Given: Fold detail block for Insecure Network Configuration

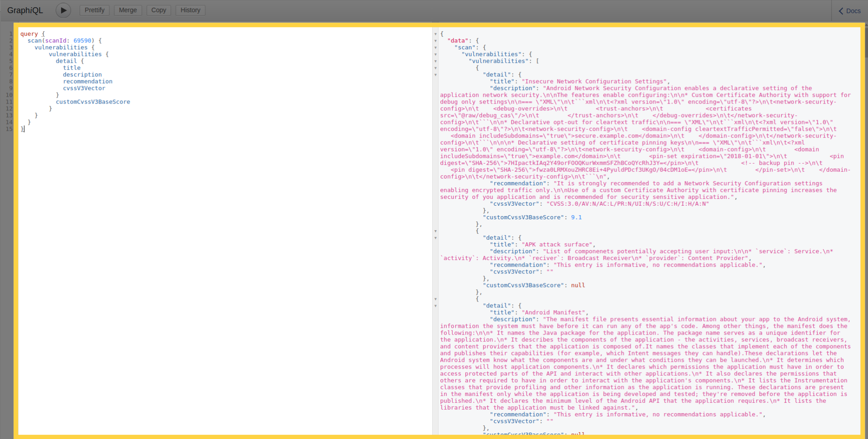Looking at the screenshot, I should 435,75.
